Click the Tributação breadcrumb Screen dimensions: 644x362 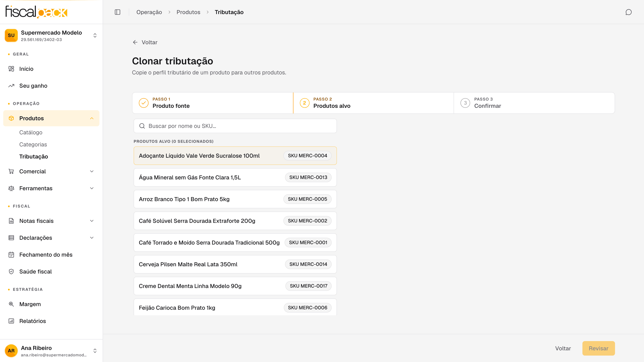pyautogui.click(x=229, y=12)
